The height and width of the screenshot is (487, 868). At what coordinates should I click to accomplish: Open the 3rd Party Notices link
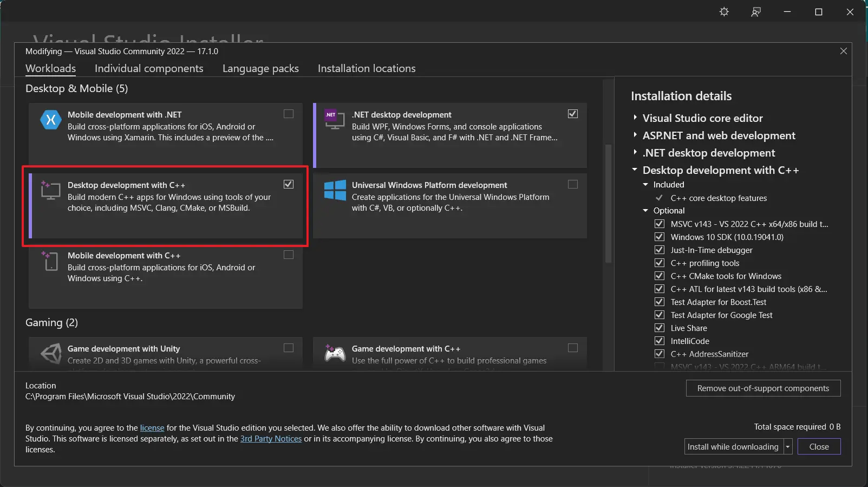point(271,439)
